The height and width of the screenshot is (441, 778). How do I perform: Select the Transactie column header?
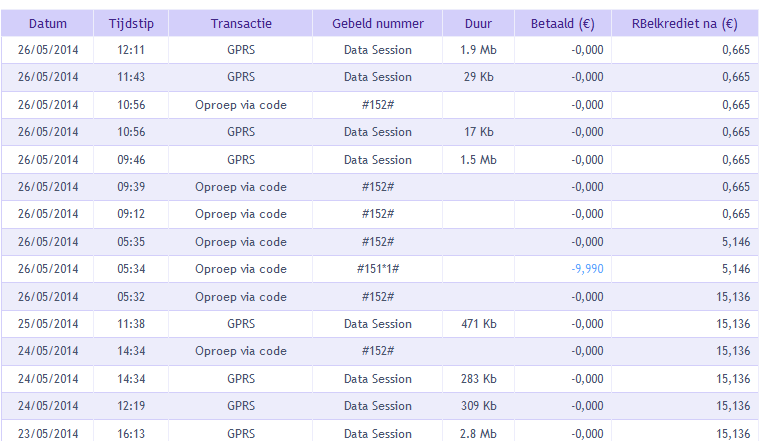coord(241,23)
